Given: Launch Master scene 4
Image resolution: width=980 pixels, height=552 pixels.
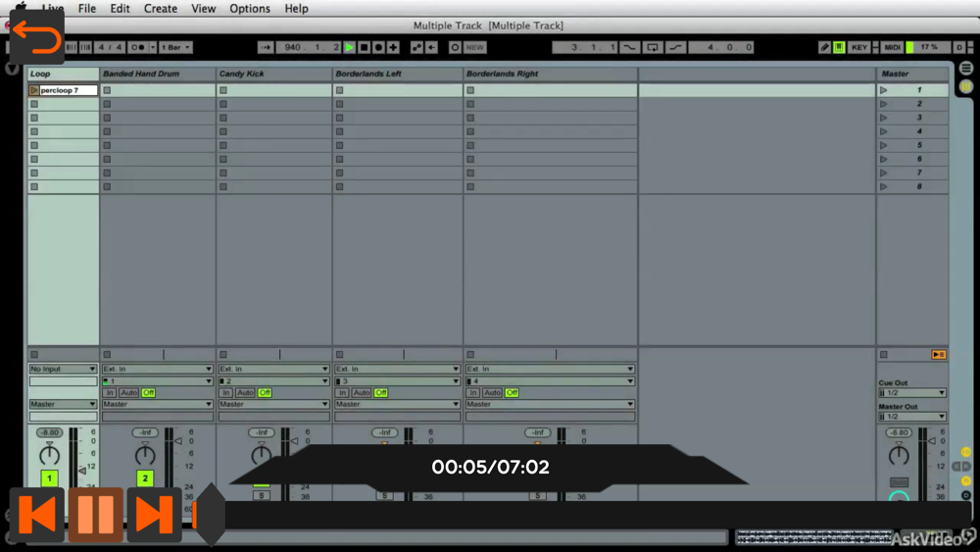Looking at the screenshot, I should point(884,131).
